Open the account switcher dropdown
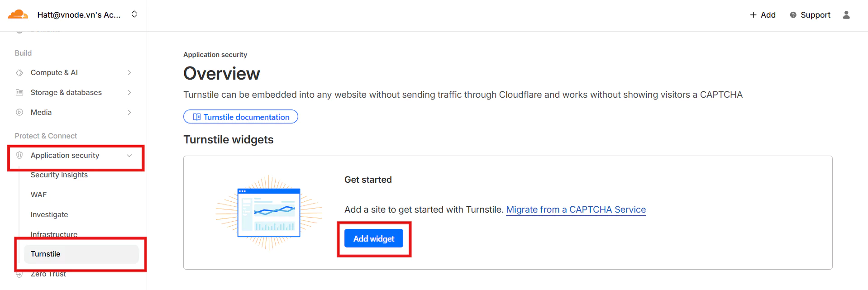This screenshot has width=868, height=290. point(134,14)
